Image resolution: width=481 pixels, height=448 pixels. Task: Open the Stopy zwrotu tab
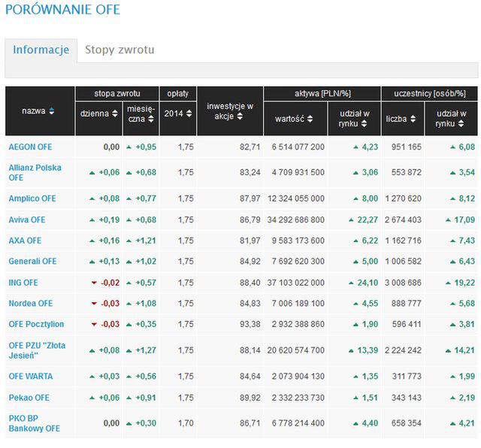click(119, 50)
